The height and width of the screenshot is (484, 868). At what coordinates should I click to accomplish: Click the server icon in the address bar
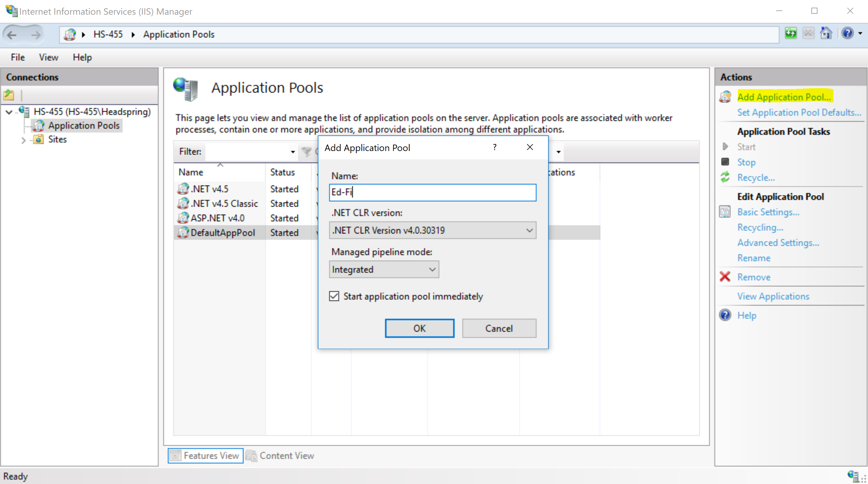click(x=70, y=34)
